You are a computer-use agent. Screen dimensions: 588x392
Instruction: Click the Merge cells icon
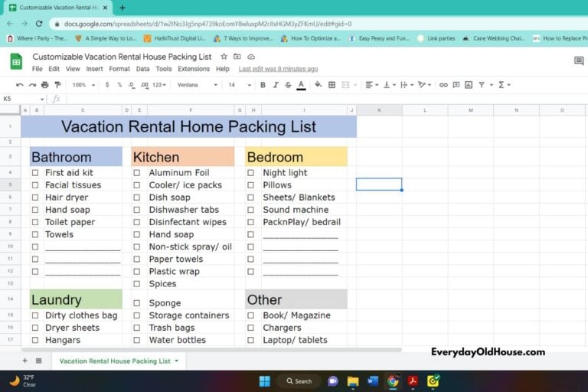[346, 85]
